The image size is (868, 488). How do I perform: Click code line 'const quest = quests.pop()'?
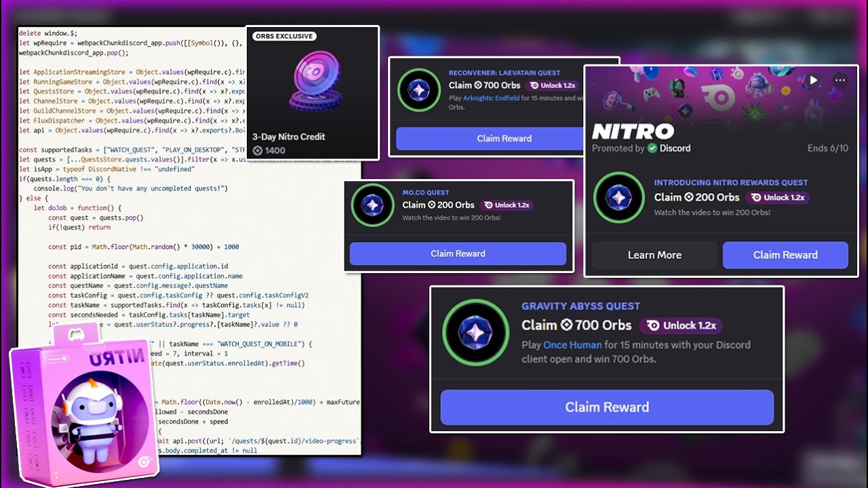click(96, 218)
